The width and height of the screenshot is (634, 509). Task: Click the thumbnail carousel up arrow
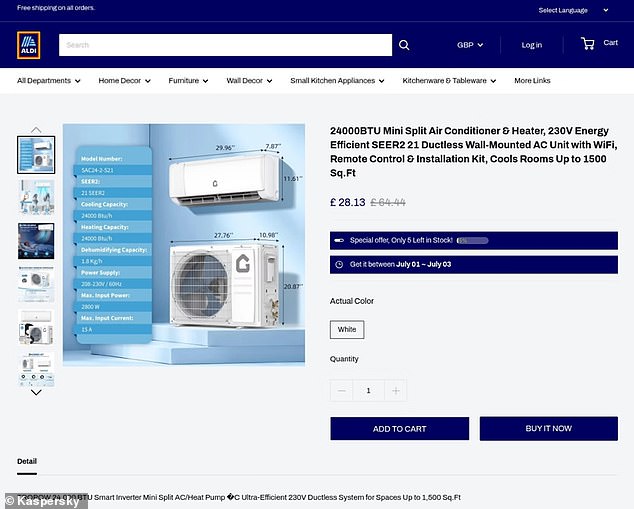click(x=36, y=130)
